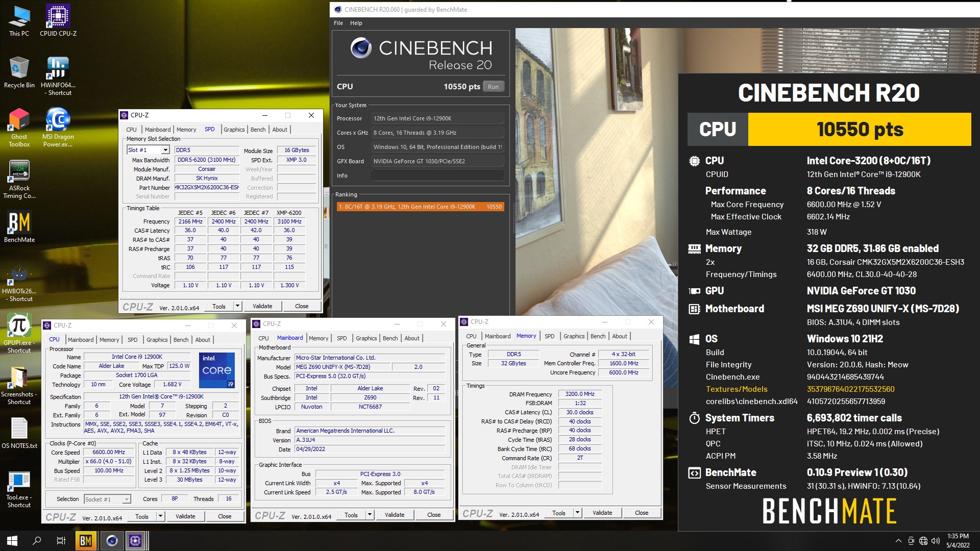Switch to BenchMate taskbar icon
980x551 pixels.
[86, 541]
